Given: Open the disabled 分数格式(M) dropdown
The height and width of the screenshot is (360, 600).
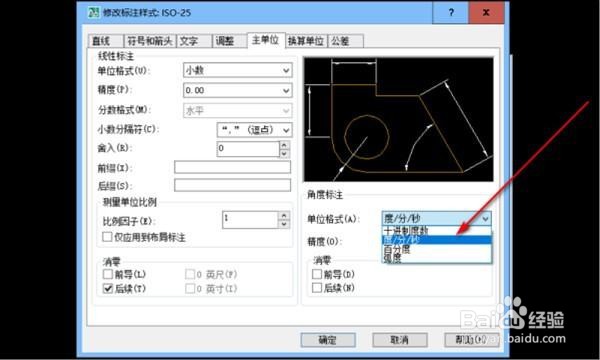Looking at the screenshot, I should click(x=238, y=111).
